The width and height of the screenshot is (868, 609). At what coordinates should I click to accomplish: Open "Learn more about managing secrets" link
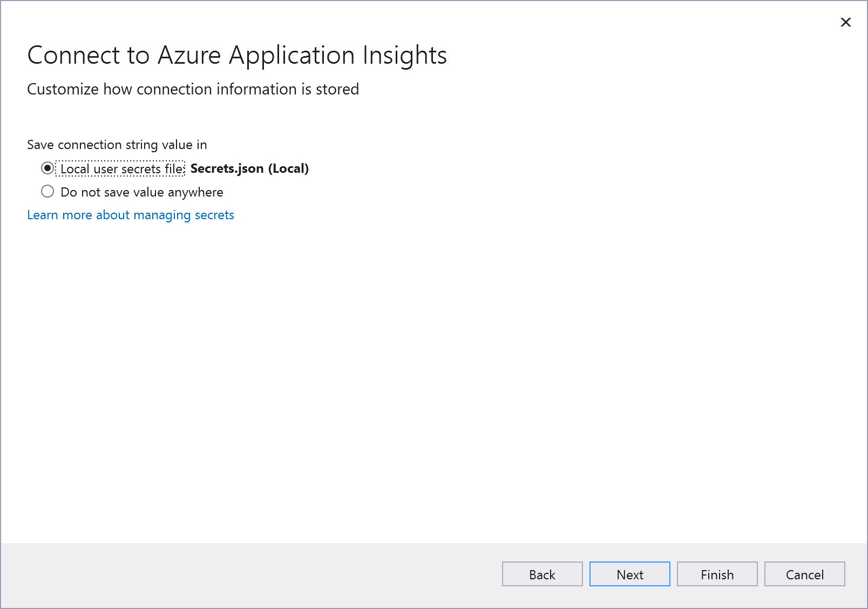130,215
